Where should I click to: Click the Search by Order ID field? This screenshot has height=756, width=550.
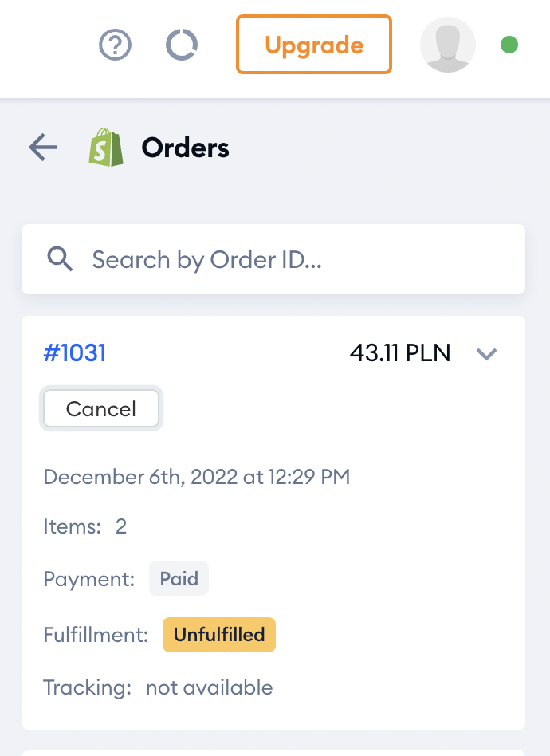coord(273,259)
